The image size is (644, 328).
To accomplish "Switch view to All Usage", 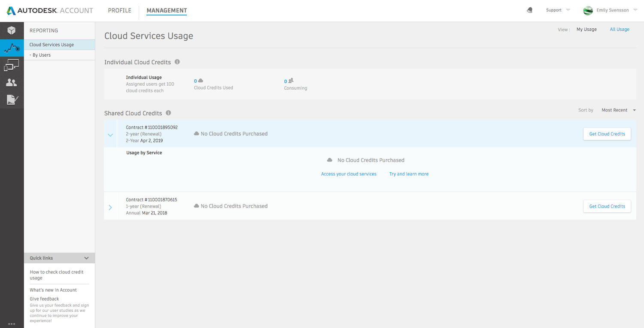I will point(620,29).
